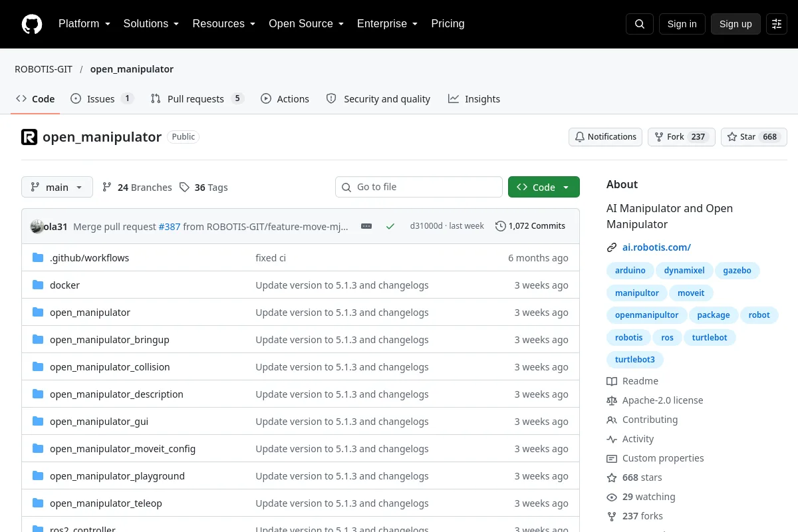798x532 pixels.
Task: Click the ola31 author avatar
Action: click(37, 226)
